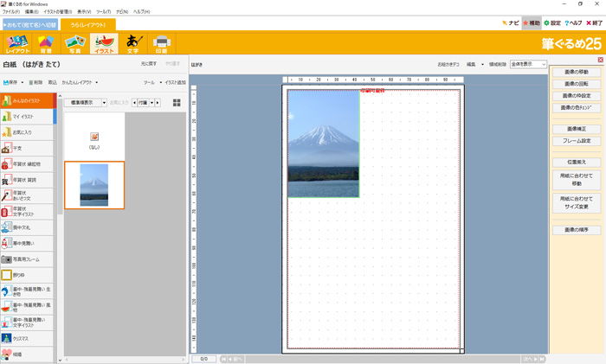Choose the クリスマス illustration category
Viewport: 606px width, 364px height.
point(28,337)
